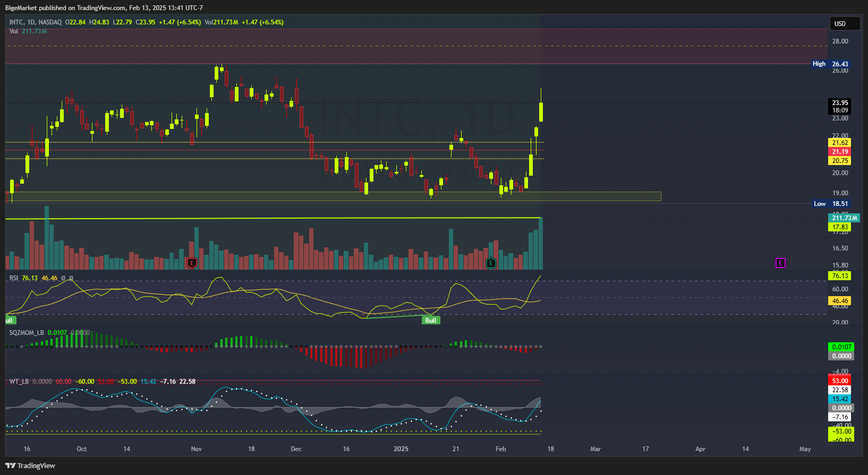Screen dimensions: 868x475
Task: Click the green Bull divergence label
Action: pos(431,320)
